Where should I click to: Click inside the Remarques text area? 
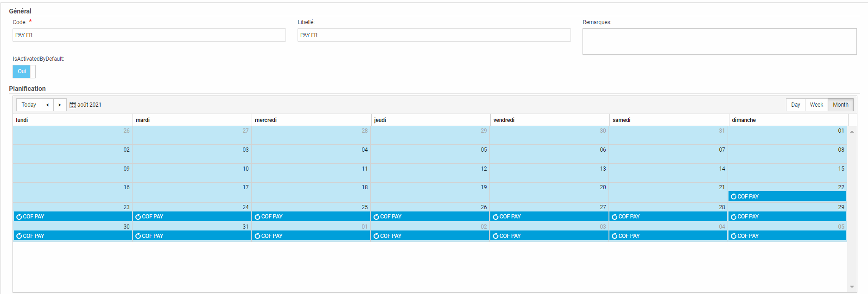tap(719, 42)
